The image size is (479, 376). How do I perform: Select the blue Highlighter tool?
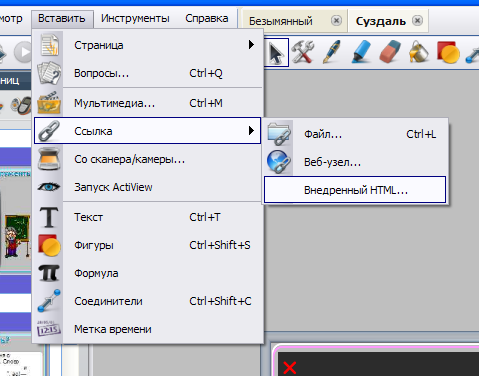pos(361,52)
